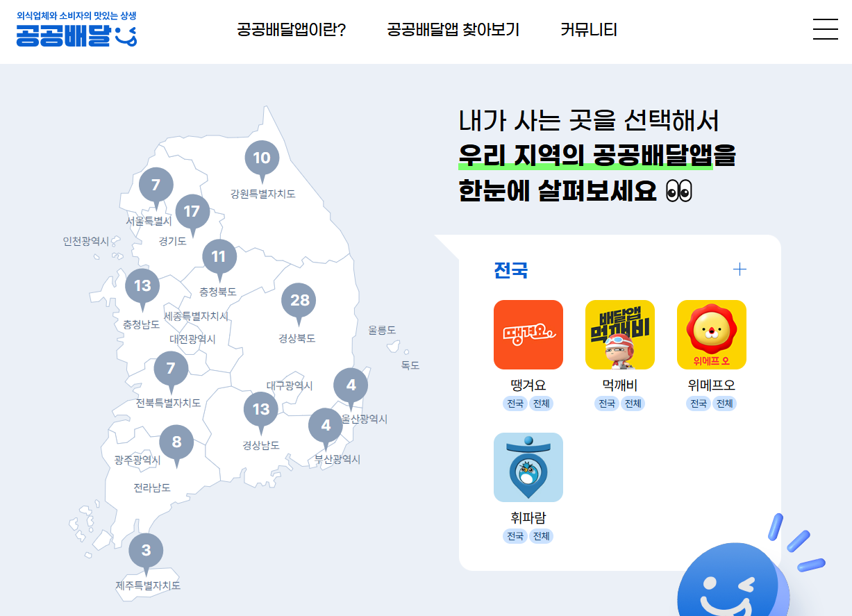Click the 제주특별자치도 region name label
Screen dimensions: 852x616
(148, 585)
